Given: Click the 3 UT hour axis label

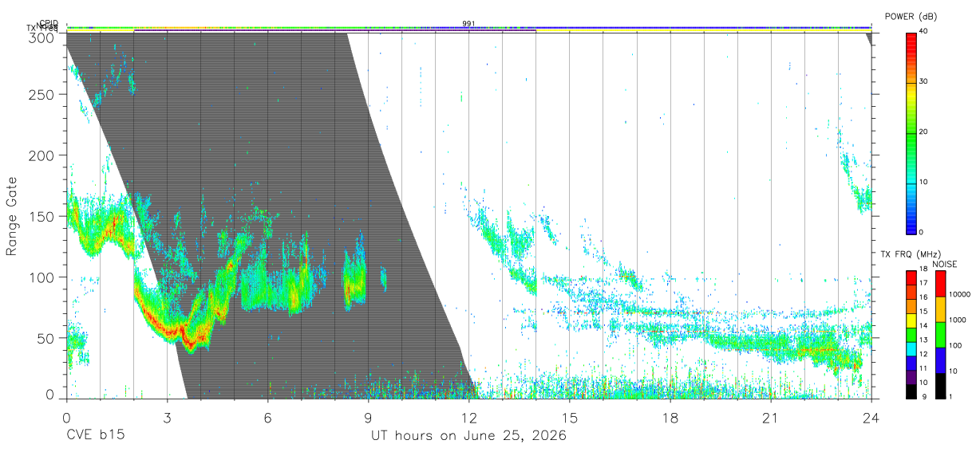Looking at the screenshot, I should click(167, 417).
